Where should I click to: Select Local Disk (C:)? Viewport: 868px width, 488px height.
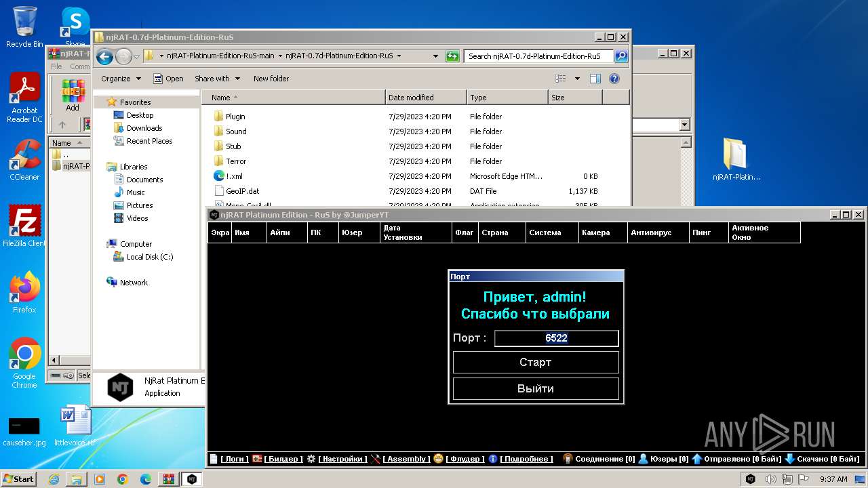(x=150, y=257)
